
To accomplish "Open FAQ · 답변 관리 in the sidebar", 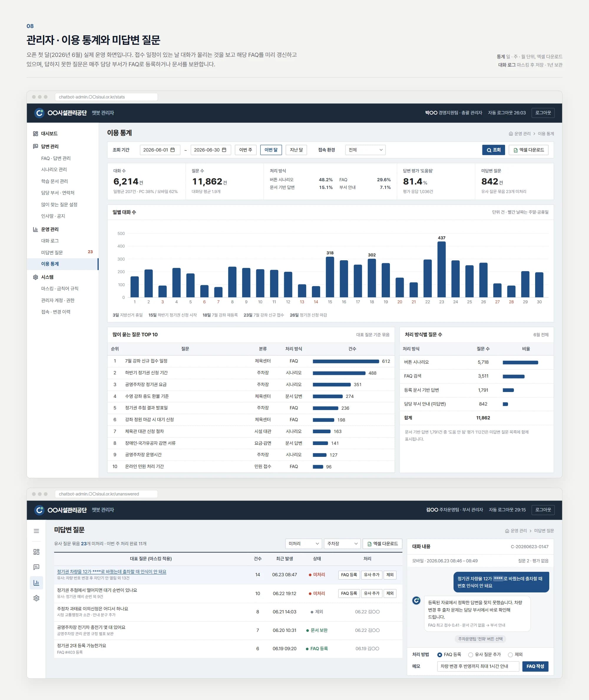I will click(63, 158).
